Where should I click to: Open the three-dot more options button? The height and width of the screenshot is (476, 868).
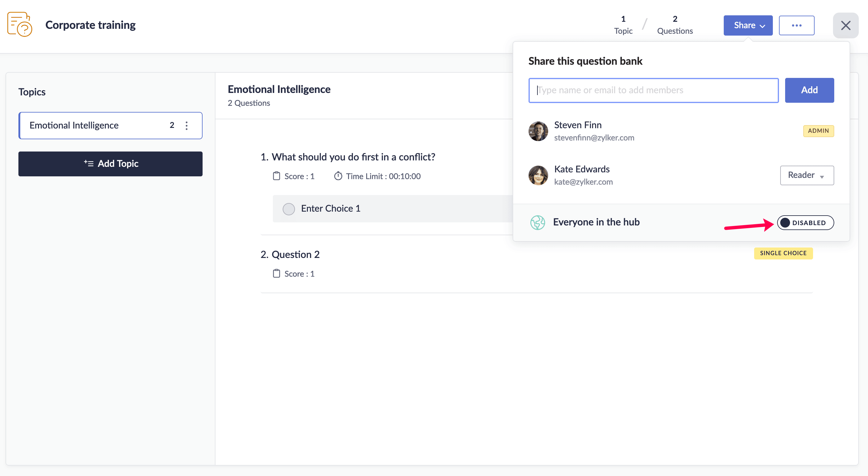[x=796, y=25]
